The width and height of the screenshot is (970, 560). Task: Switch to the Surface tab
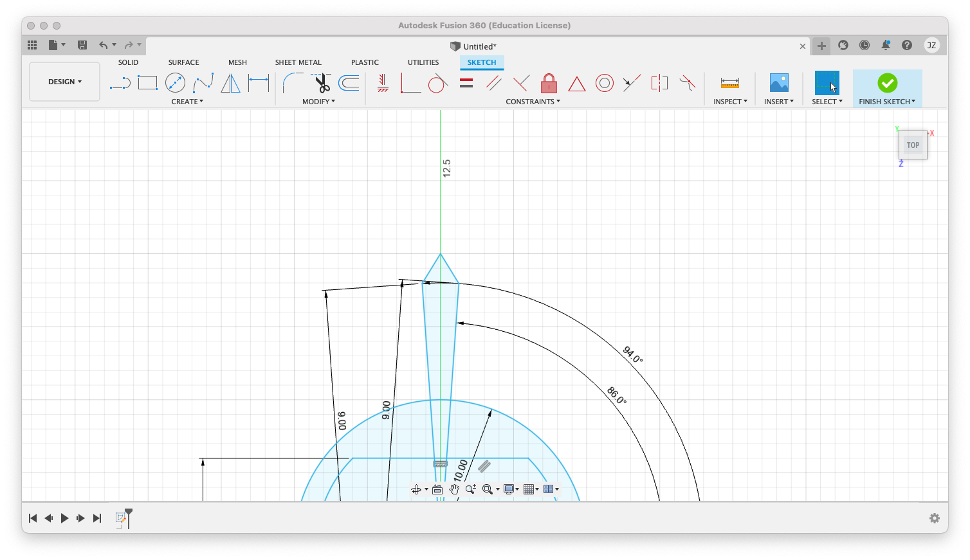(184, 62)
